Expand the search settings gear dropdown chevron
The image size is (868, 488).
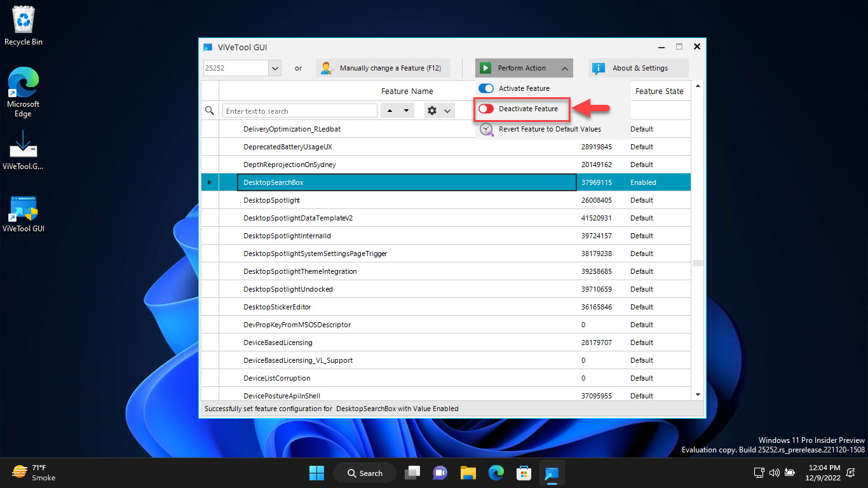coord(447,111)
